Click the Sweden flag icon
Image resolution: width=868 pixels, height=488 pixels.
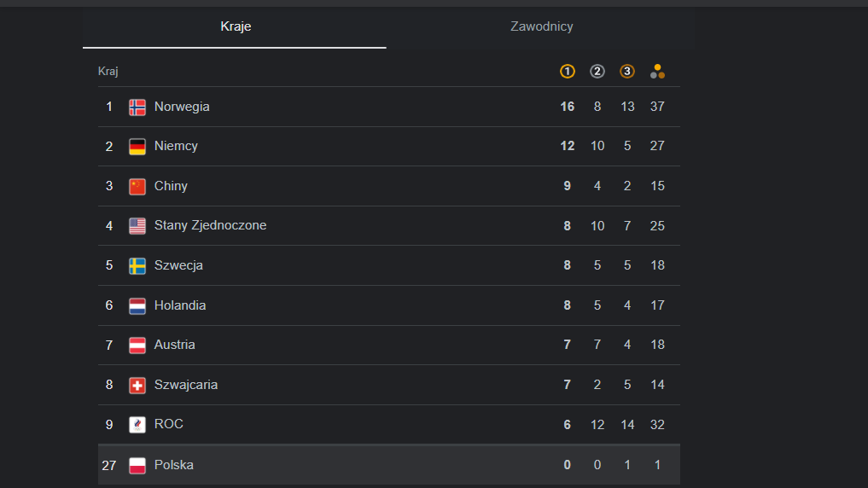pos(137,265)
